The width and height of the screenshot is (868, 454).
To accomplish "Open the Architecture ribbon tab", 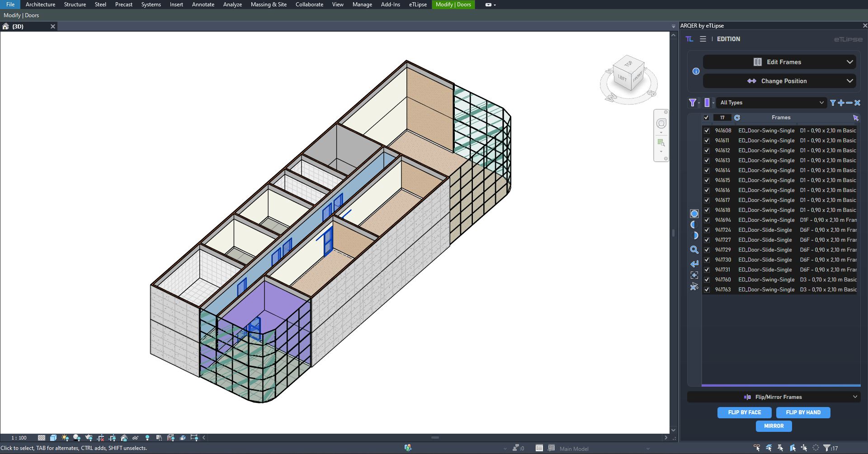I will [x=40, y=5].
